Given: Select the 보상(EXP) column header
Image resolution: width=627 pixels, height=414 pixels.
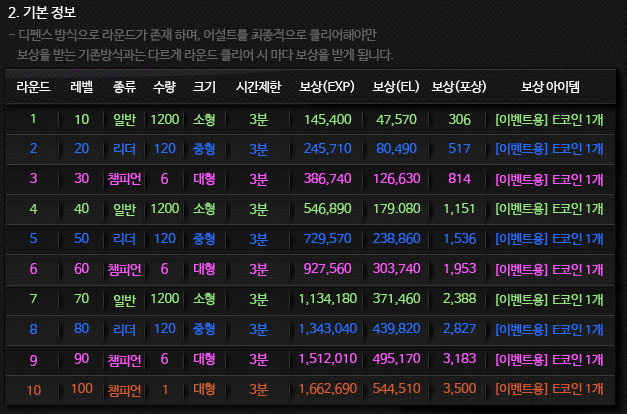Looking at the screenshot, I should click(326, 87).
